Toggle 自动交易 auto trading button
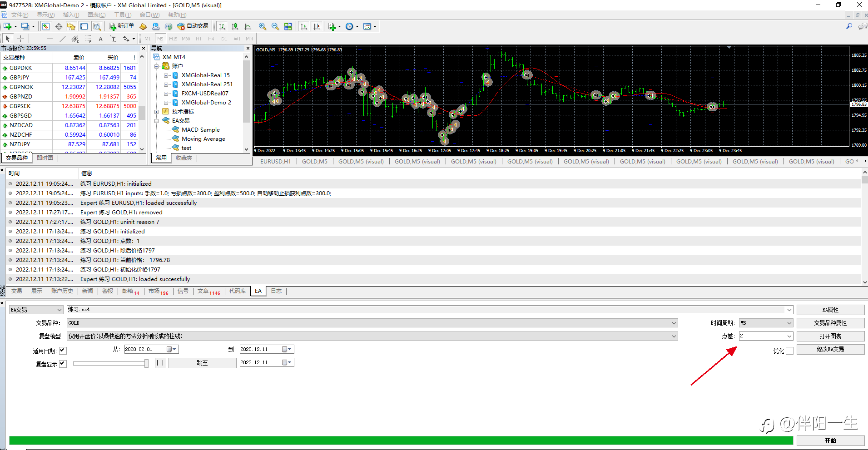This screenshot has height=450, width=868. click(193, 26)
